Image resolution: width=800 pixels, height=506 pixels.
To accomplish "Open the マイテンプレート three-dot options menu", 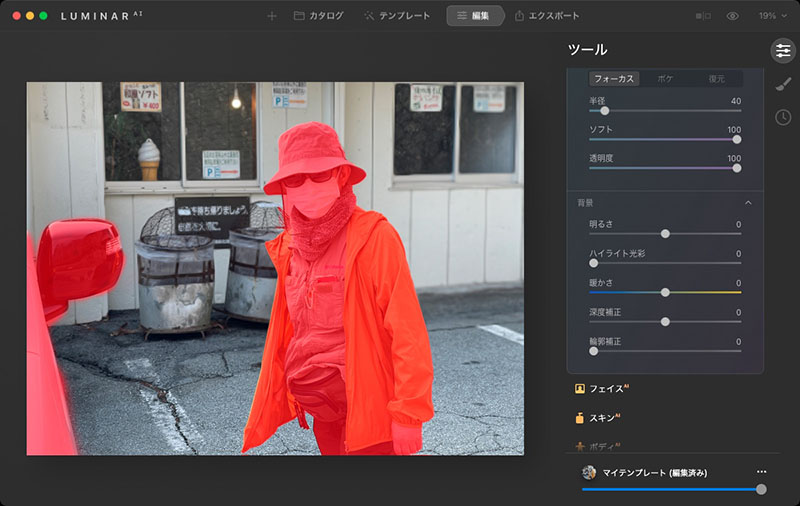I will click(x=761, y=472).
